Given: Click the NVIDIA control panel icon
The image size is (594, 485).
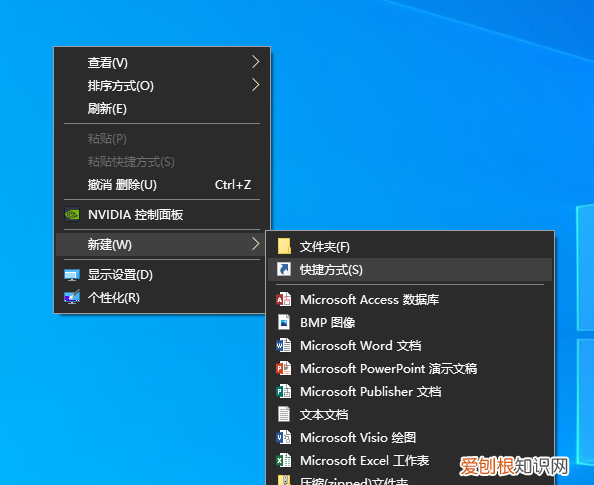Looking at the screenshot, I should tap(72, 214).
